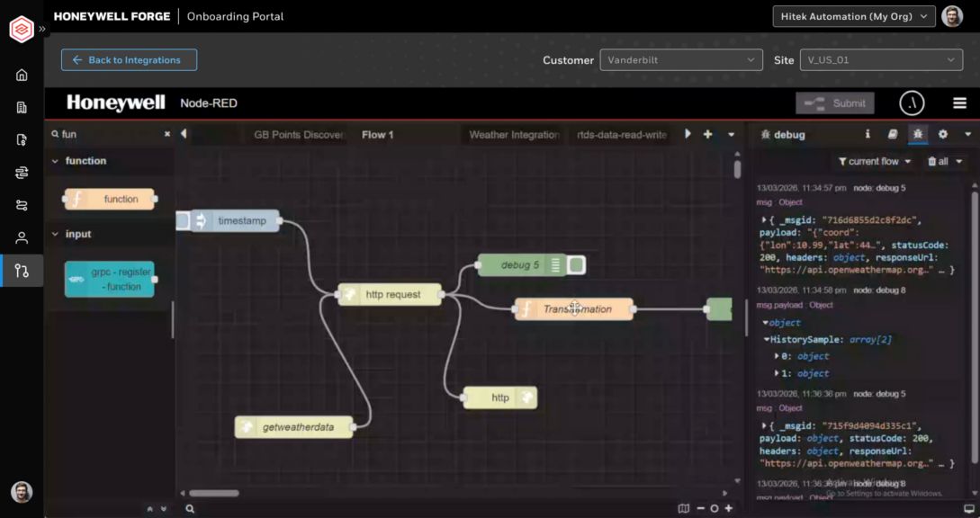Image resolution: width=980 pixels, height=518 pixels.
Task: Click the Submit button
Action: [x=835, y=103]
